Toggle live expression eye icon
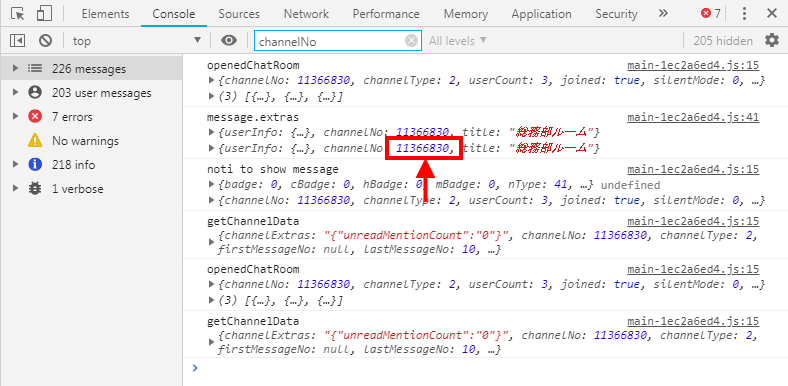Viewport: 788px width, 386px height. pos(229,41)
